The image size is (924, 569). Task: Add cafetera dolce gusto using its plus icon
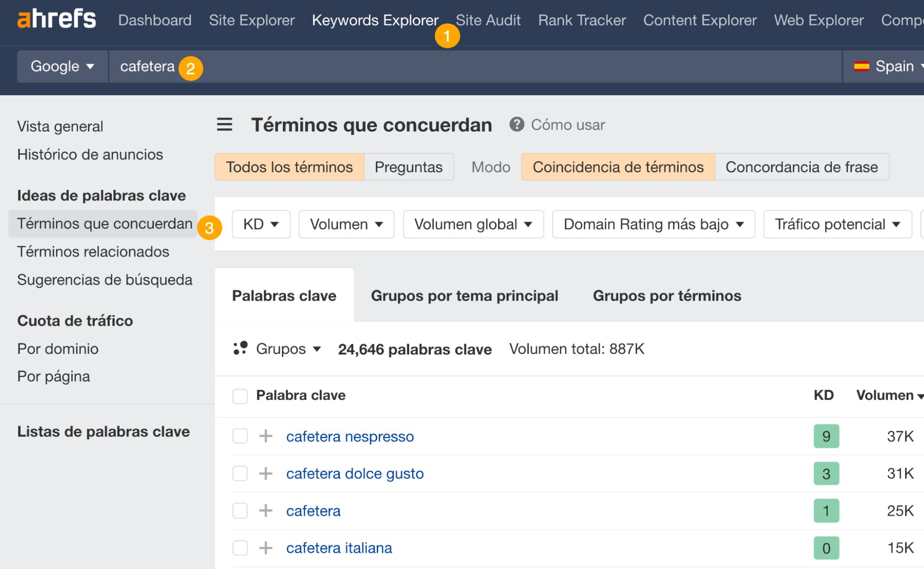(266, 473)
